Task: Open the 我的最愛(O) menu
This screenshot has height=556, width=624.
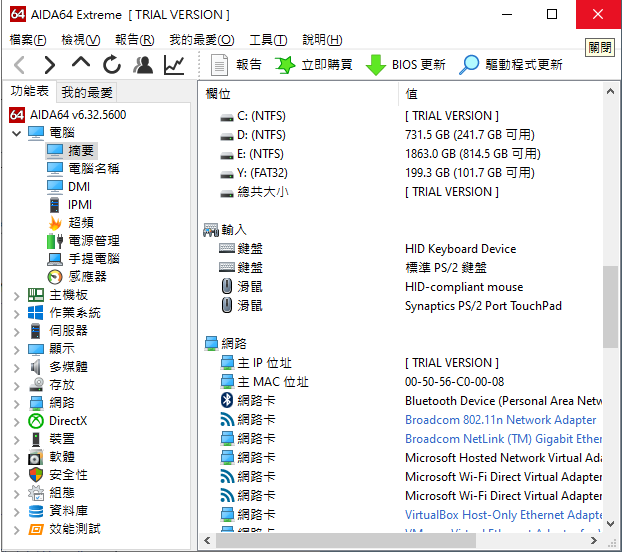Action: 202,40
